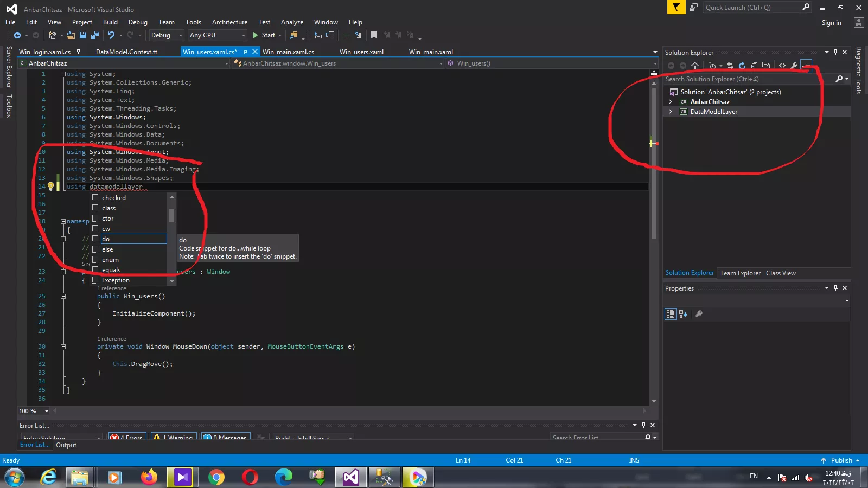Viewport: 868px width, 488px height.
Task: Tick the 'do' snippet checkbox
Action: click(x=95, y=239)
